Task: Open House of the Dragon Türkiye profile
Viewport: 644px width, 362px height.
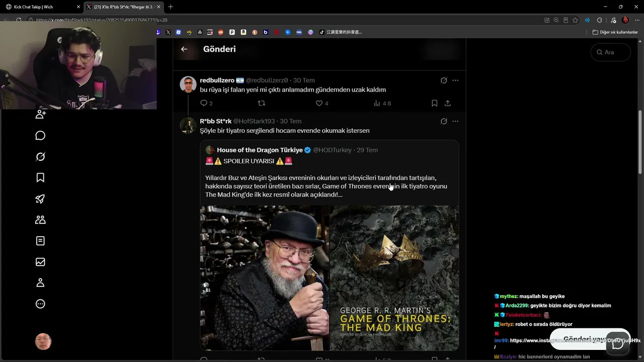Action: pyautogui.click(x=260, y=150)
